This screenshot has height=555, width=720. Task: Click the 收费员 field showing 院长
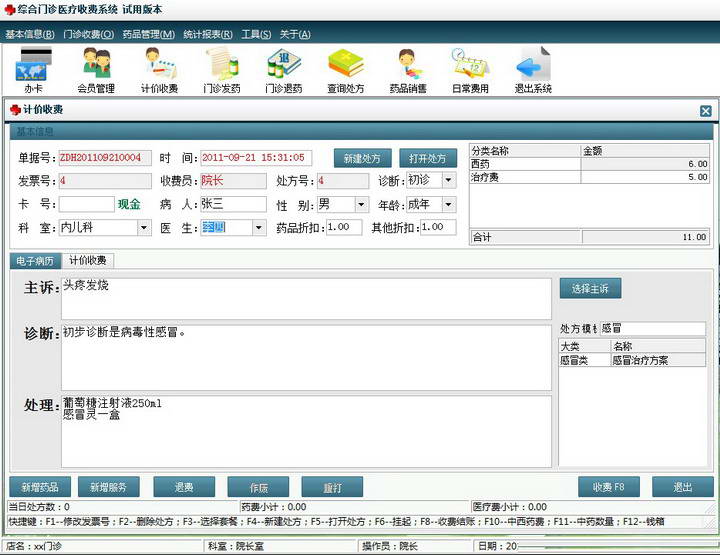point(233,181)
